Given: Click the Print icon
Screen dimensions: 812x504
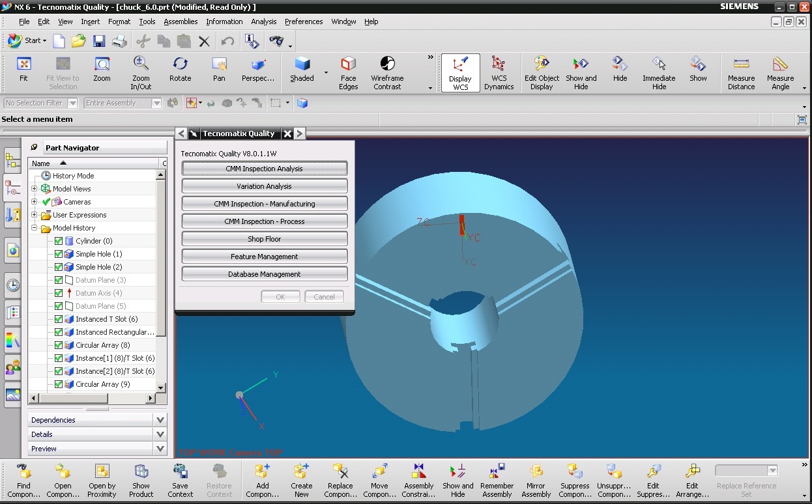Looking at the screenshot, I should [x=119, y=41].
